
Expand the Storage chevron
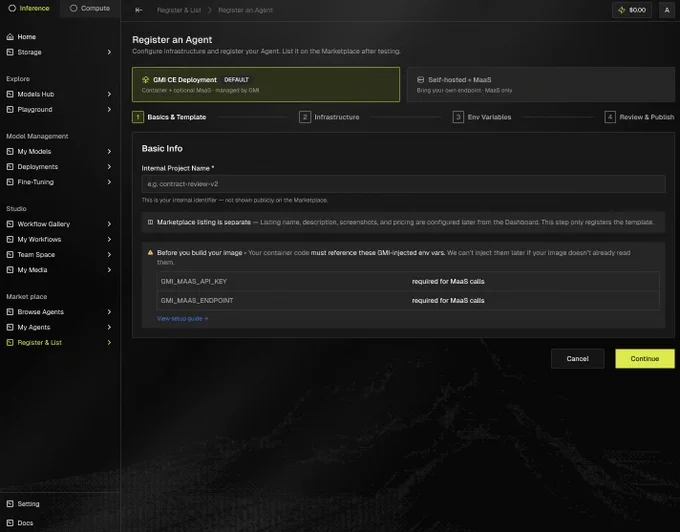pos(109,52)
